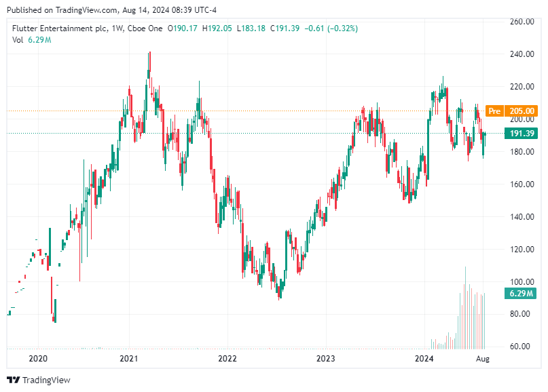Click the 160.00 price axis label

click(522, 184)
